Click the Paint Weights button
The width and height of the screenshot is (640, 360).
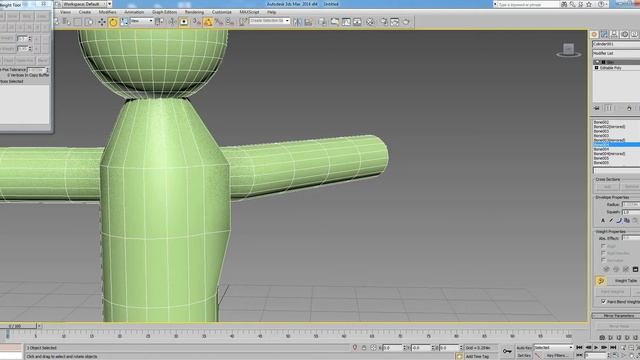612,292
